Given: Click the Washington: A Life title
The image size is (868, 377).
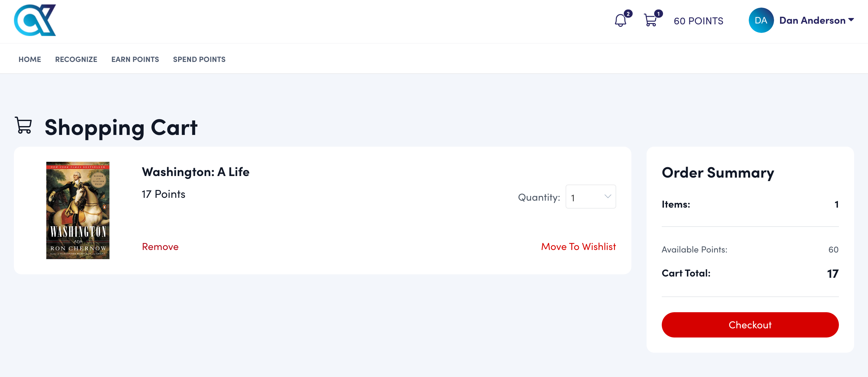Looking at the screenshot, I should pos(195,172).
